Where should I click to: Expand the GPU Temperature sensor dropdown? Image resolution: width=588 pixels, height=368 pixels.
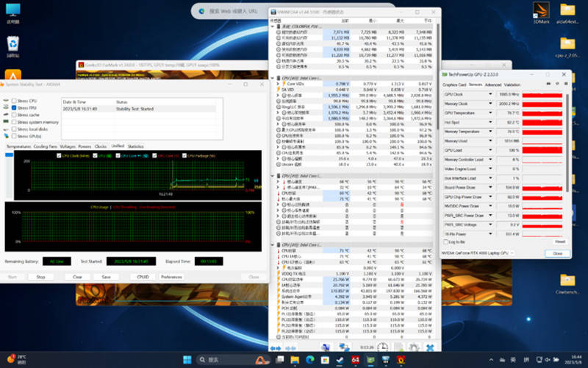tap(491, 113)
